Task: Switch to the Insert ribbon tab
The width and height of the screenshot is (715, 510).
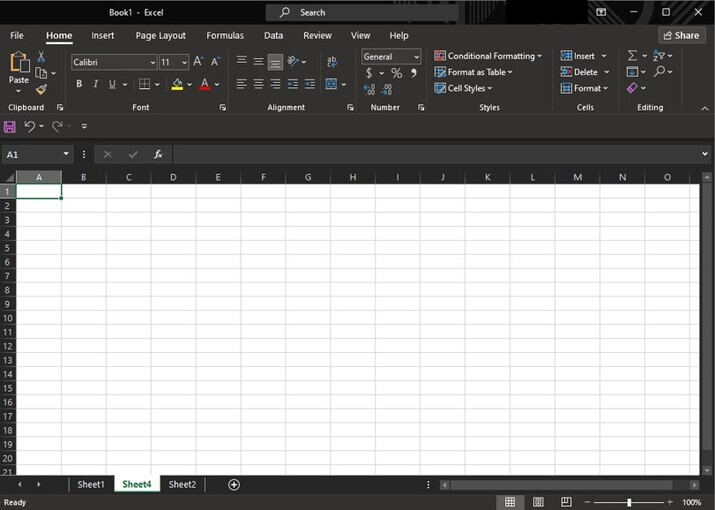Action: coord(103,36)
